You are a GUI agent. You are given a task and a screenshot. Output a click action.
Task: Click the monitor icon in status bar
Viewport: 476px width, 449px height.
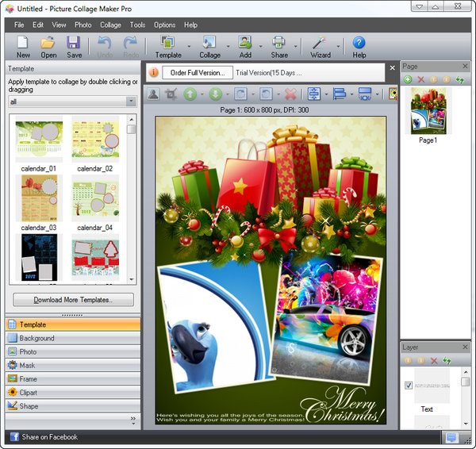(451, 437)
